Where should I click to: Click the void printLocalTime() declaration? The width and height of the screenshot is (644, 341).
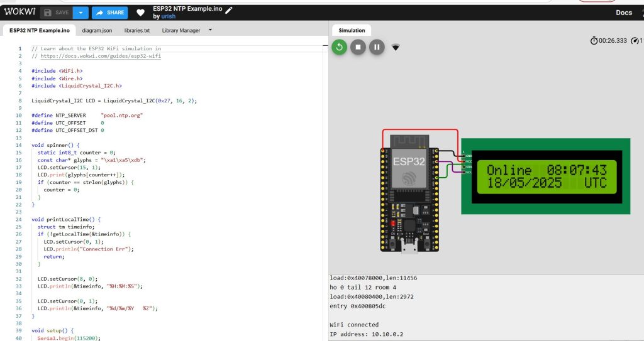(x=65, y=220)
